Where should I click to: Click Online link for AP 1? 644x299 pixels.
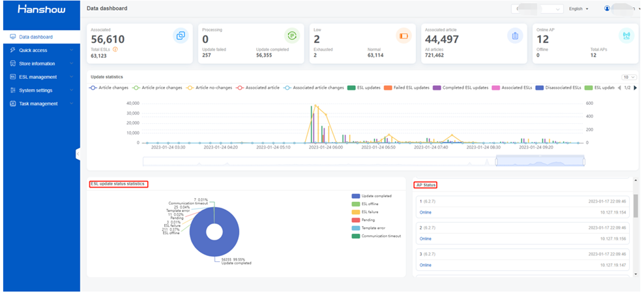(426, 212)
